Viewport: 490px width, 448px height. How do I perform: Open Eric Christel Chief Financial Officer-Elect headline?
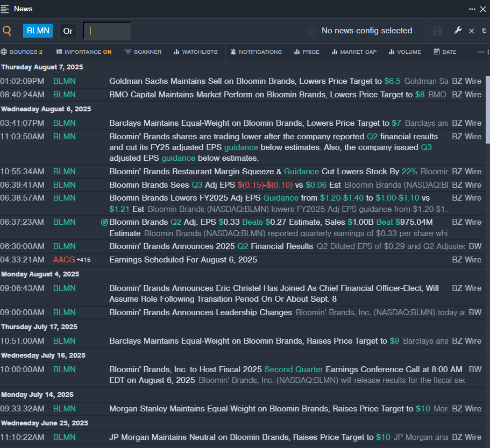(x=274, y=294)
